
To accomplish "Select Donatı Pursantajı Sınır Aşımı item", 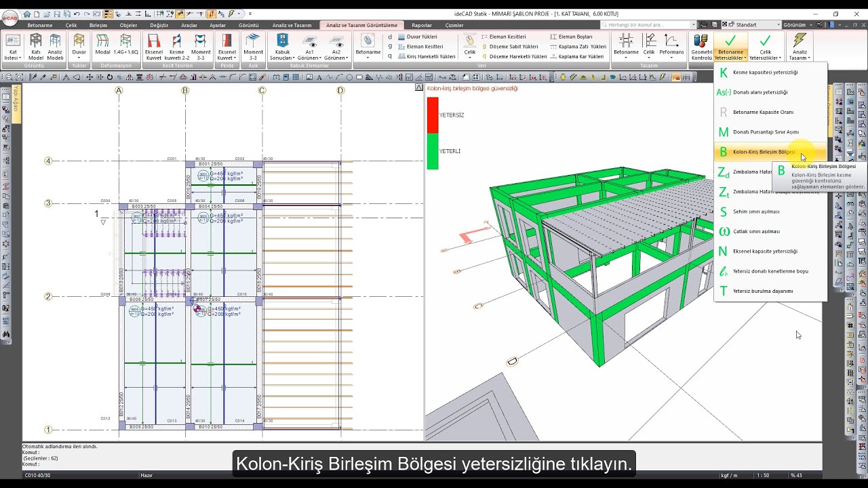I will [770, 132].
